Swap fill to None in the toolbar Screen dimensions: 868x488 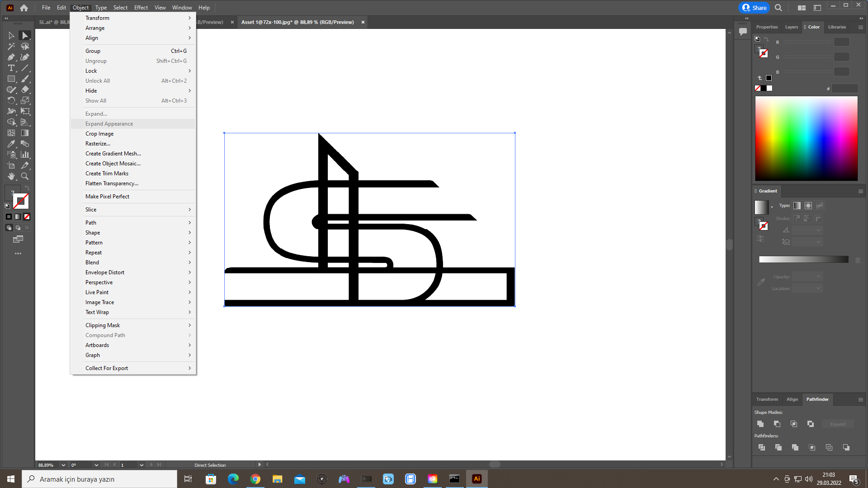click(27, 217)
